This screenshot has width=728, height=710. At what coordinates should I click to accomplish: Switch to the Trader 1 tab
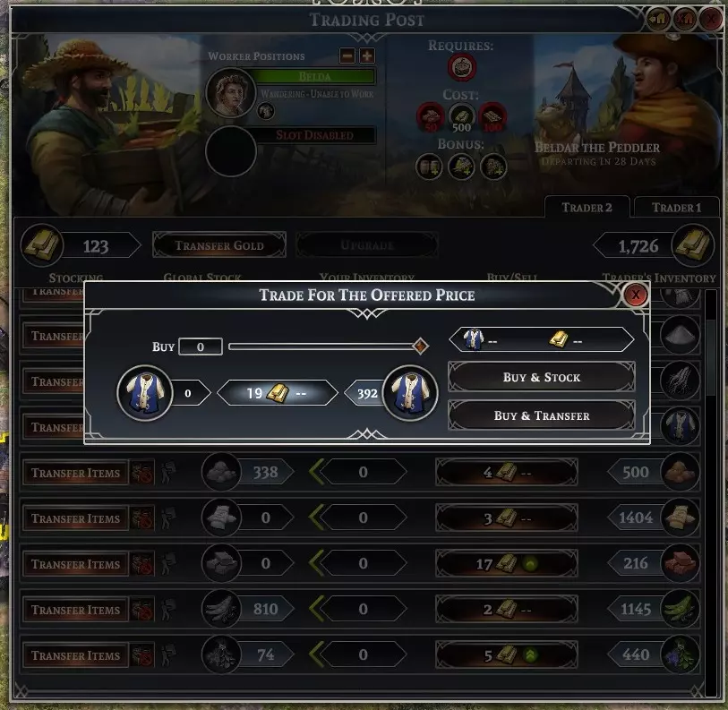click(676, 207)
